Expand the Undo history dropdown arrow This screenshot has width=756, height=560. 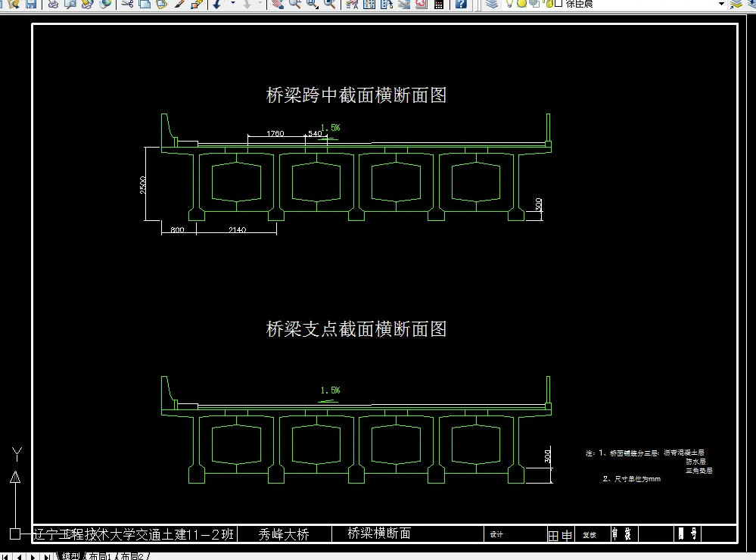(x=232, y=4)
